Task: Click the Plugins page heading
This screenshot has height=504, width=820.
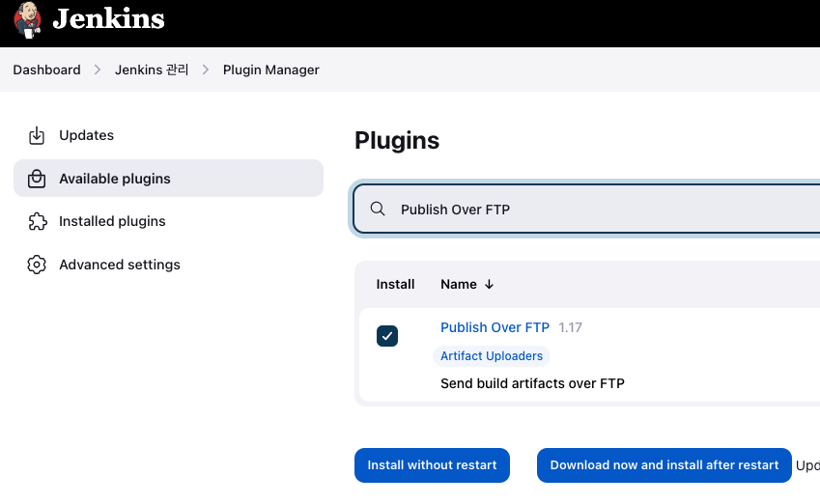Action: click(397, 140)
